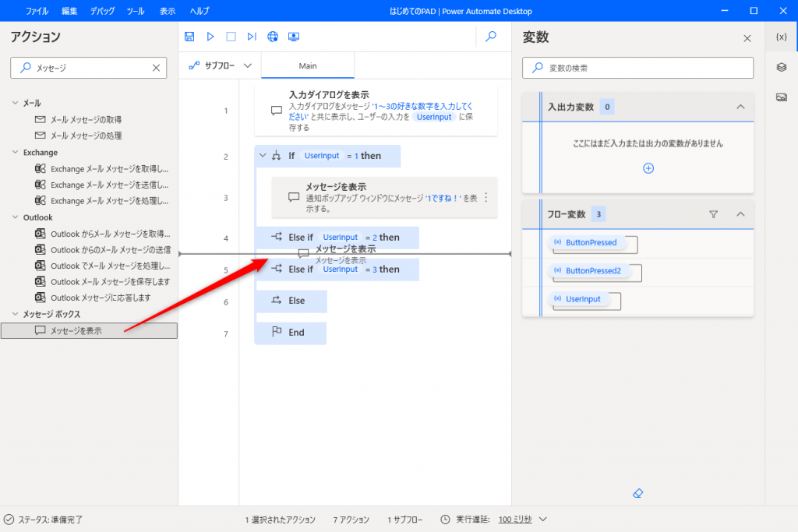Viewport: 798px width, 532px height.
Task: Select the Else if UserInput = 3 step
Action: 337,270
